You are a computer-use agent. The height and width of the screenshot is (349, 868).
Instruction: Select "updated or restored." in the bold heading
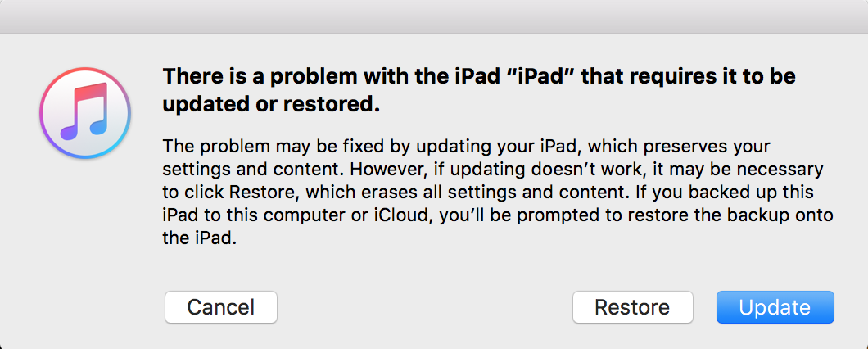272,106
